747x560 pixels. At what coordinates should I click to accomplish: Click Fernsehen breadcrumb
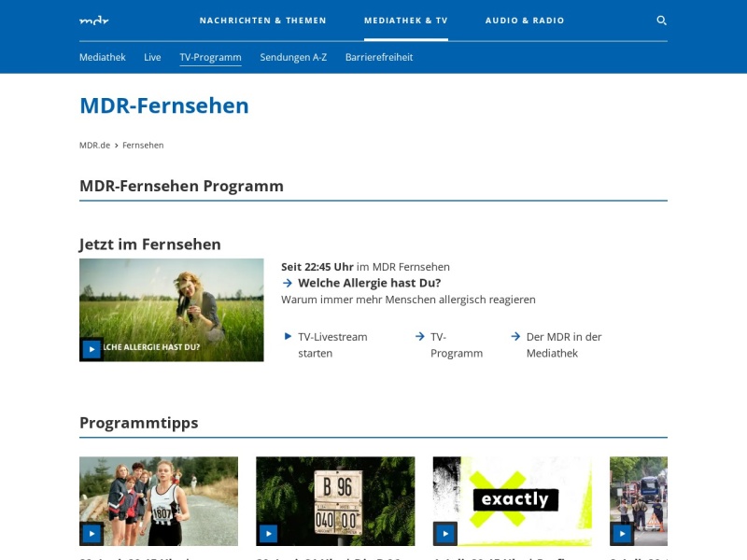(143, 146)
